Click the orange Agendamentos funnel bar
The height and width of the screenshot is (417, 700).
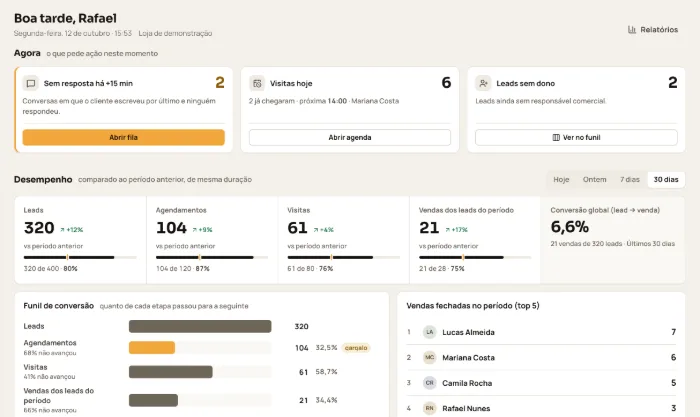152,348
